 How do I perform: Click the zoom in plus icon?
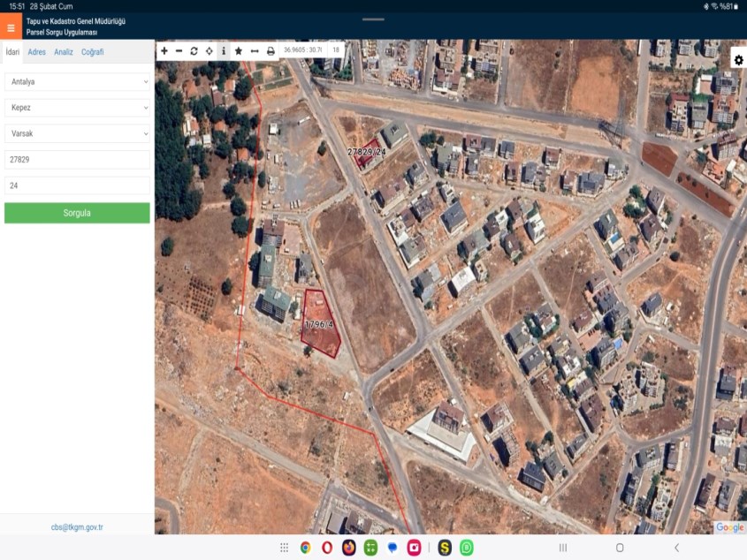164,51
